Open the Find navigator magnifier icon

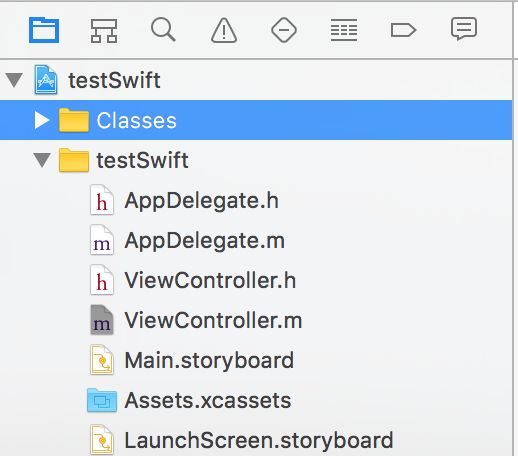pos(163,30)
